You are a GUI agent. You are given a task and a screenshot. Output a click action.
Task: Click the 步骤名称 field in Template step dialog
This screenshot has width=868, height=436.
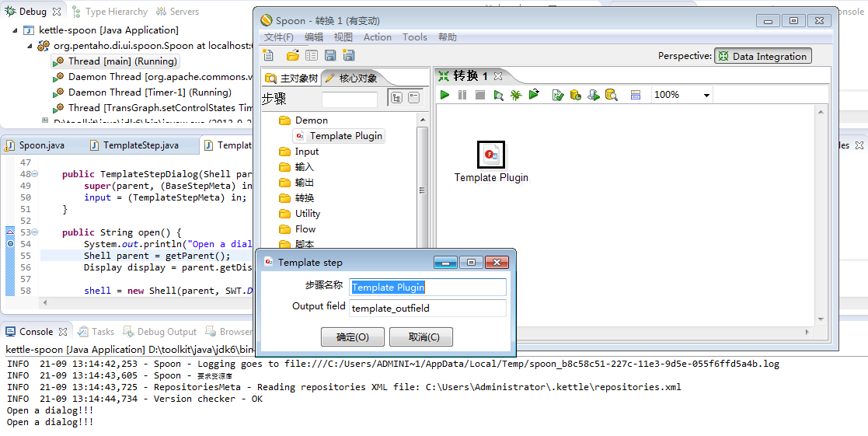(427, 287)
